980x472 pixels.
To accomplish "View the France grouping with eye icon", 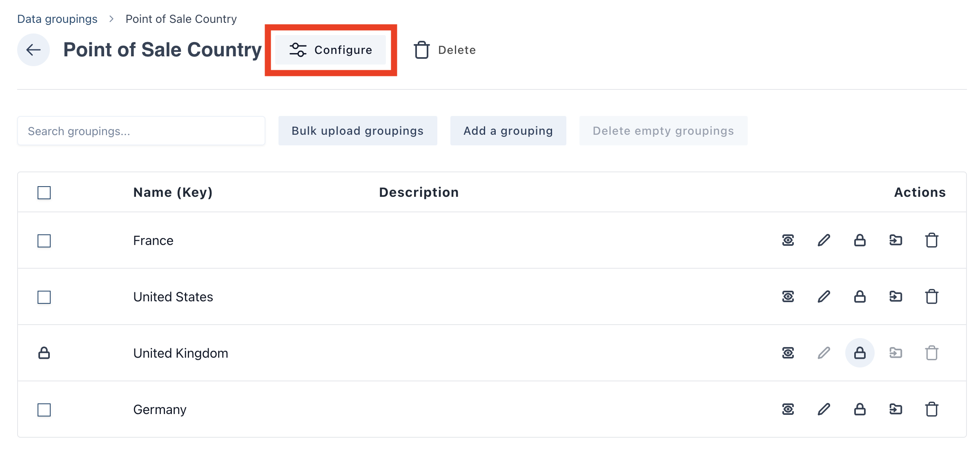I will click(788, 240).
